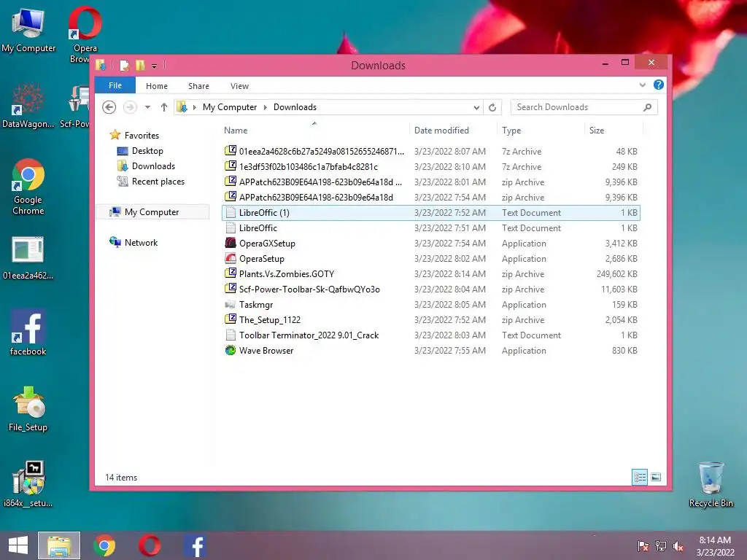
Task: Open the File ribbon tab
Action: [115, 85]
